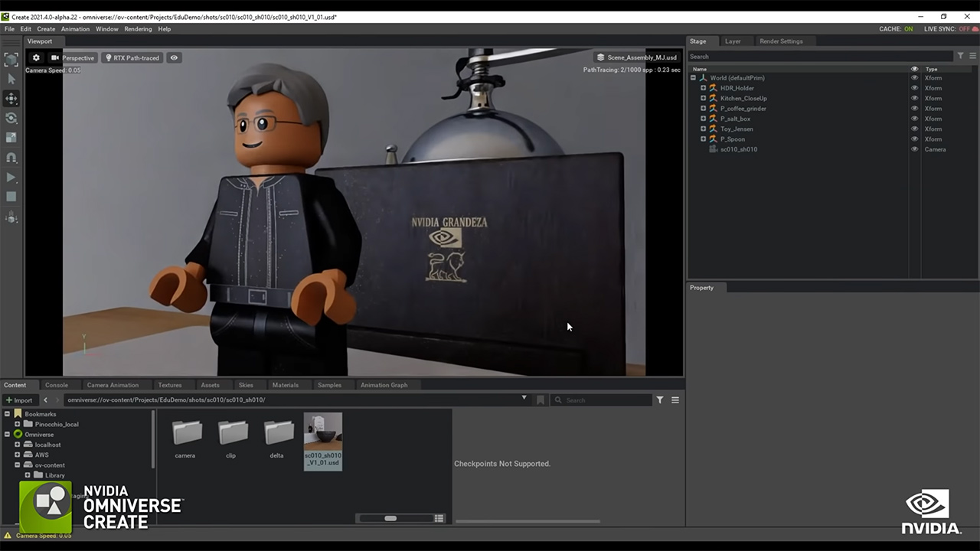Image resolution: width=980 pixels, height=551 pixels.
Task: Switch to the Render Settings tab
Action: (781, 41)
